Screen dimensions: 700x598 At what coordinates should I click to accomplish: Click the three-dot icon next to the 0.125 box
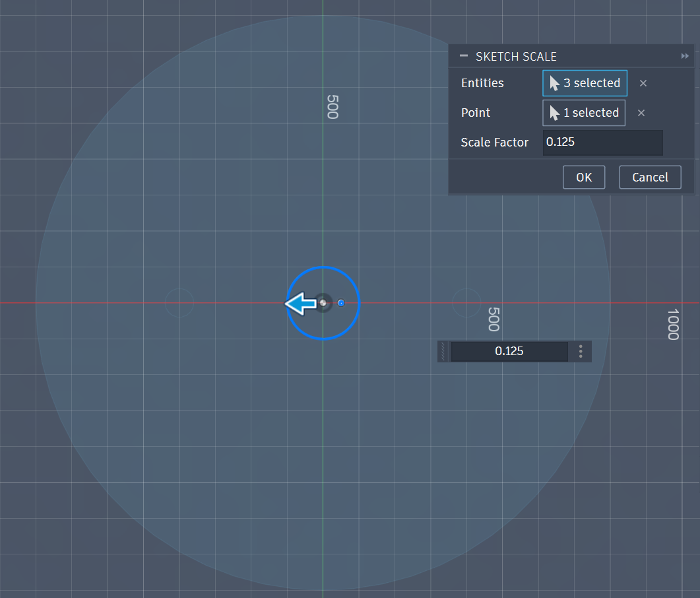coord(580,351)
